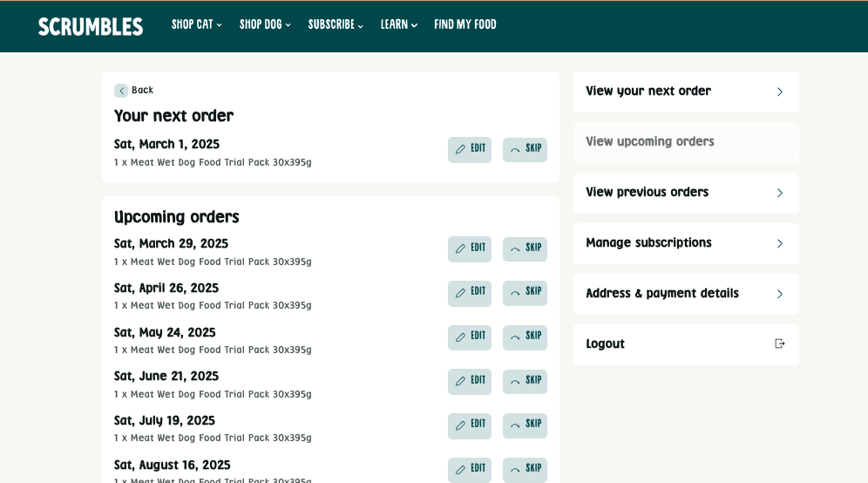Screen dimensions: 868x483
Task: Click the Logout exit icon
Action: [x=779, y=344]
